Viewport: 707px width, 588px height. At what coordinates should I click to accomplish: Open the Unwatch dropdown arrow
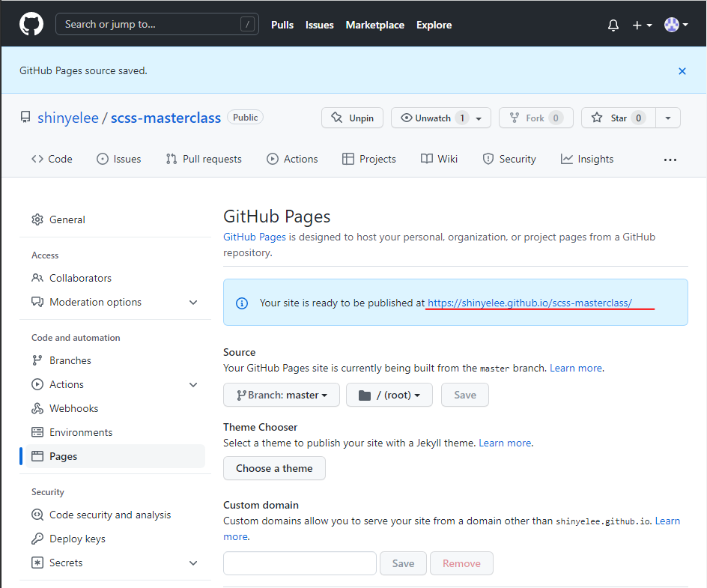[479, 118]
